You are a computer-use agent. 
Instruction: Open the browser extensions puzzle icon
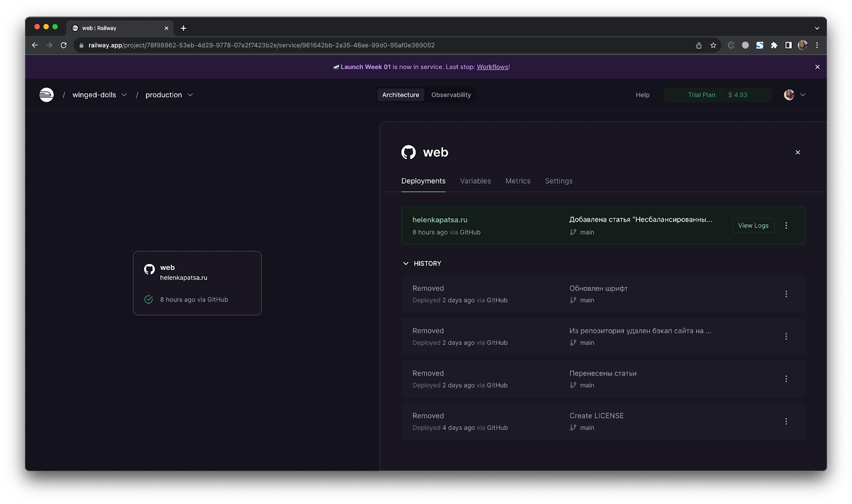tap(774, 45)
